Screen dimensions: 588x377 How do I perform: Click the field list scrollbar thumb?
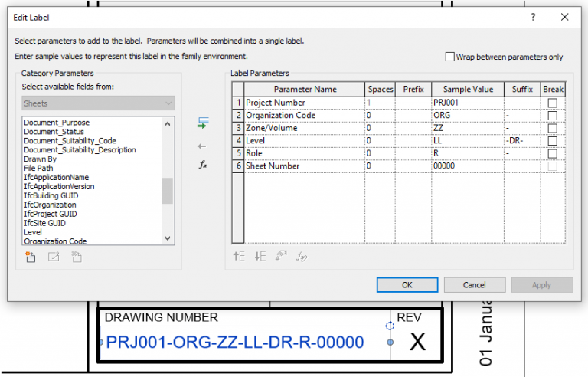[x=168, y=191]
